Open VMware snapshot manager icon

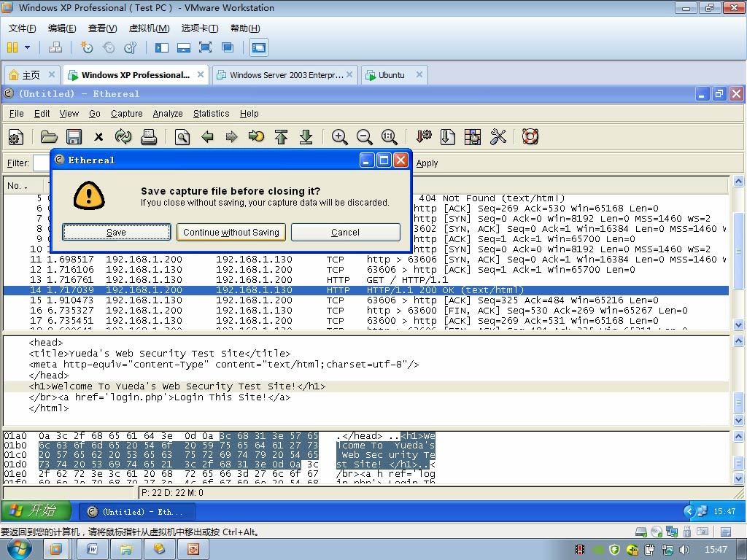[x=130, y=47]
